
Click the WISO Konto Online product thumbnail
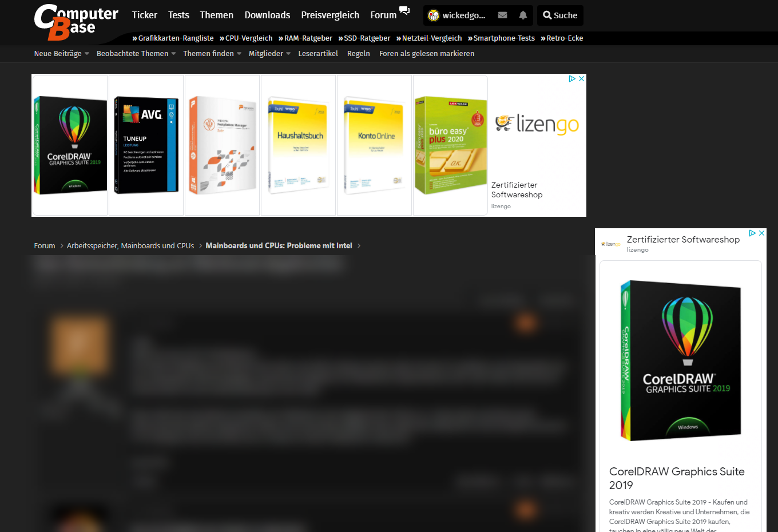[375, 145]
